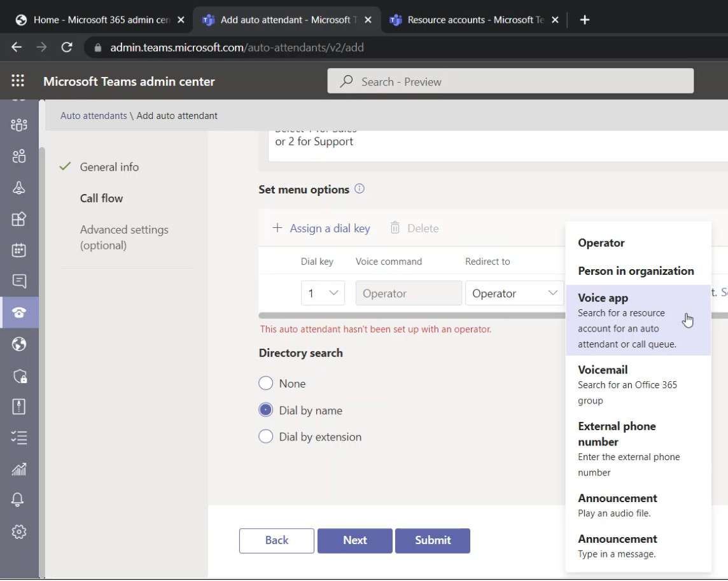Open the Locations globe icon

[19, 344]
